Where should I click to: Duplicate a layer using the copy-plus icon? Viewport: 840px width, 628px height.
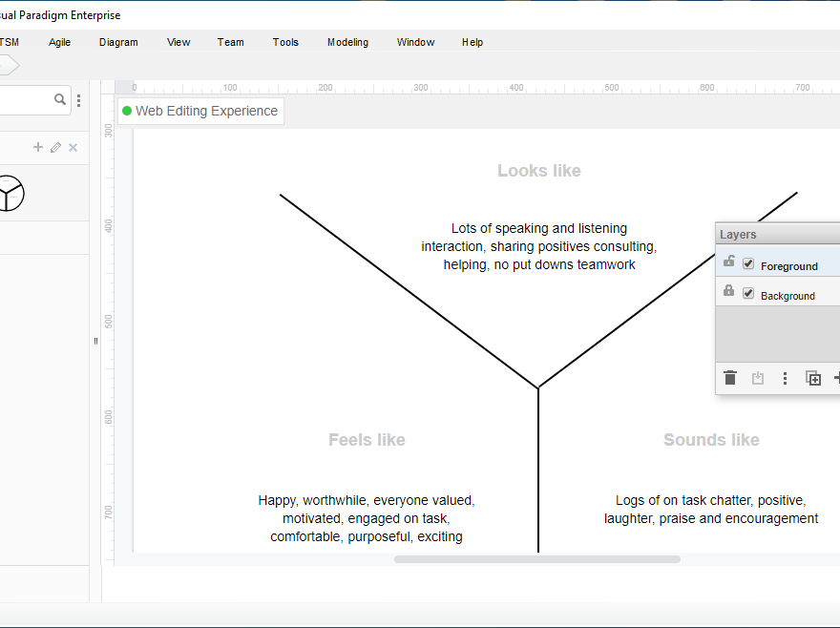click(x=813, y=378)
